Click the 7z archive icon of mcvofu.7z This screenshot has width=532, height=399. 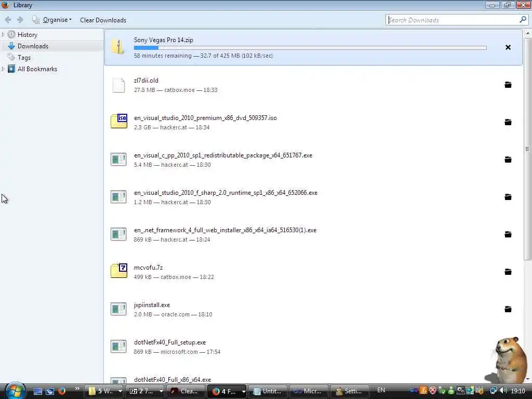pos(119,271)
